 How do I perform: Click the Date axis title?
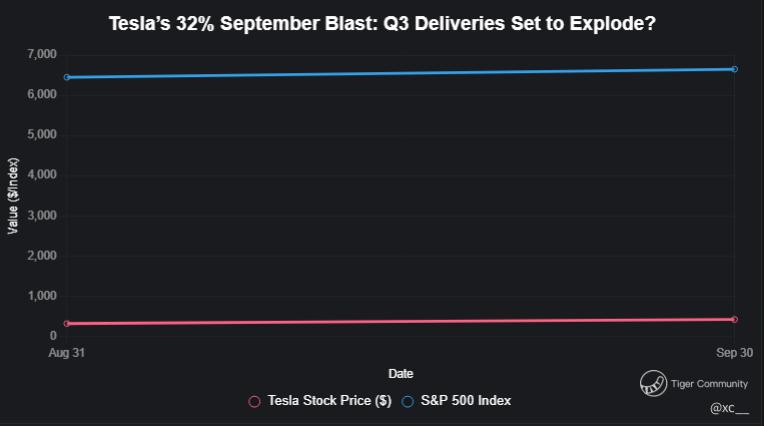(400, 374)
